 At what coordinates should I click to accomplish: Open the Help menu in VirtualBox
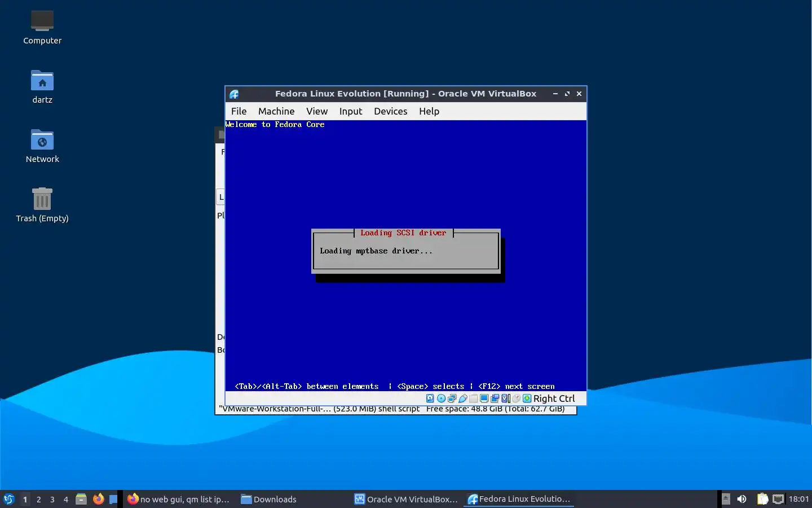pyautogui.click(x=429, y=111)
